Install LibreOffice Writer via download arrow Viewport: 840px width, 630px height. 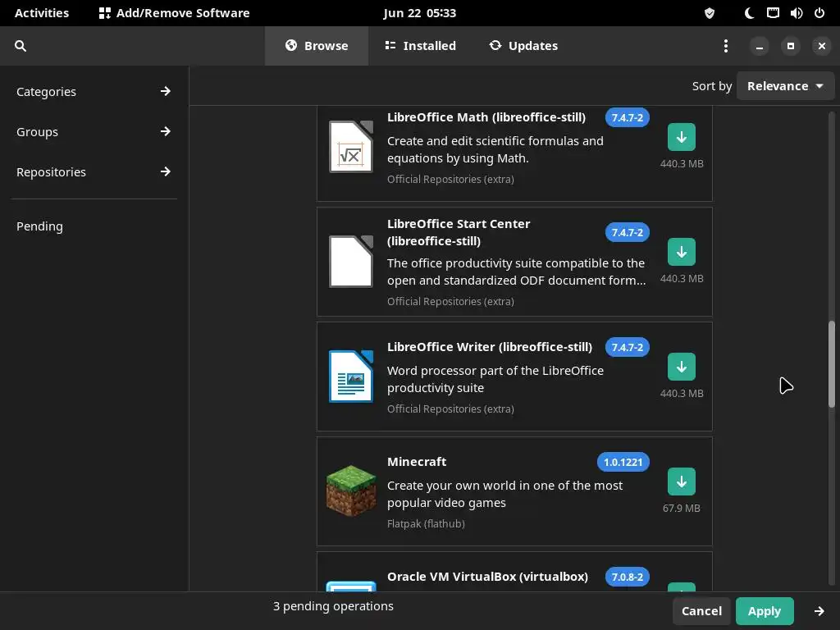(x=682, y=367)
